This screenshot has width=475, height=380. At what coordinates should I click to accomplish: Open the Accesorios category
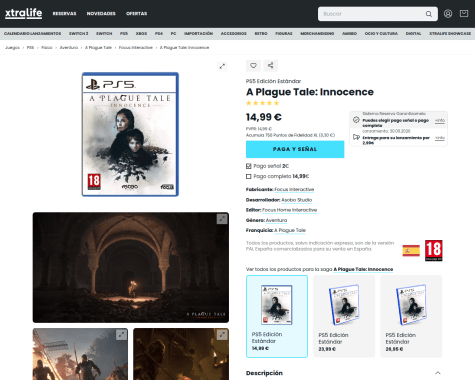(x=233, y=34)
